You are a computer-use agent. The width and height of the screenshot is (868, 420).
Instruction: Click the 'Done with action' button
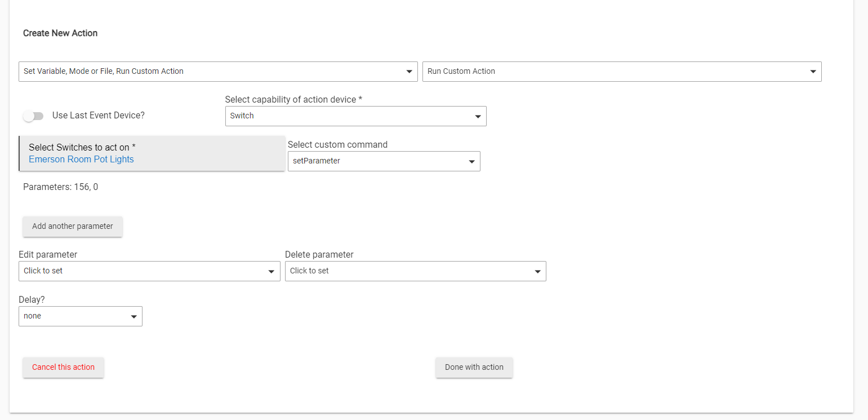click(474, 368)
